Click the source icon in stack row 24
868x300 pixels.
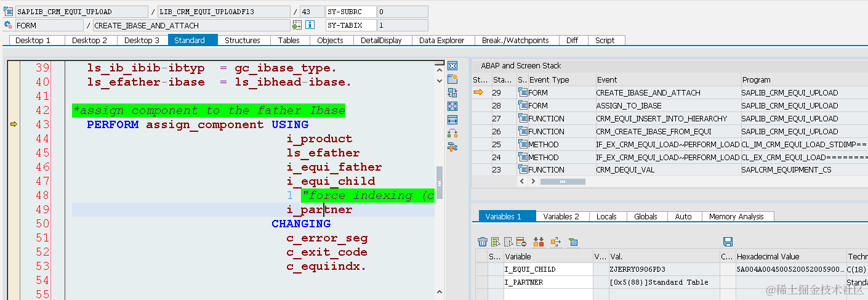(x=523, y=157)
